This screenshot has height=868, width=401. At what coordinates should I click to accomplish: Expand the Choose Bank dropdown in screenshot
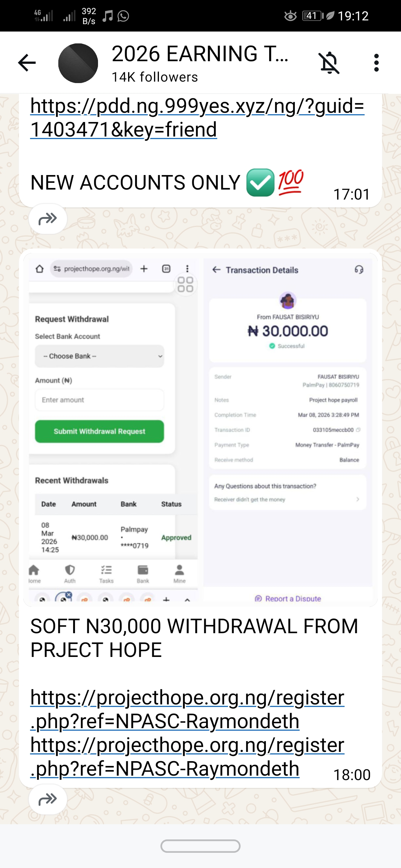click(x=100, y=356)
